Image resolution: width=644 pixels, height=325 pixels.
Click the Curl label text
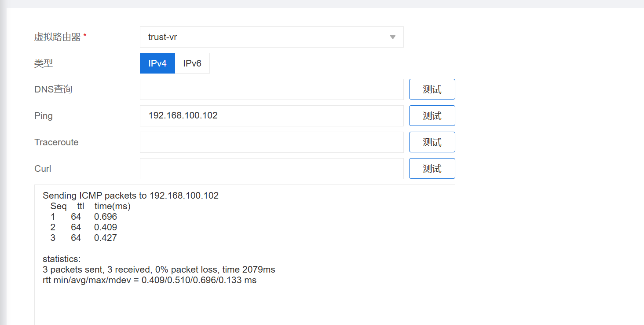click(43, 169)
